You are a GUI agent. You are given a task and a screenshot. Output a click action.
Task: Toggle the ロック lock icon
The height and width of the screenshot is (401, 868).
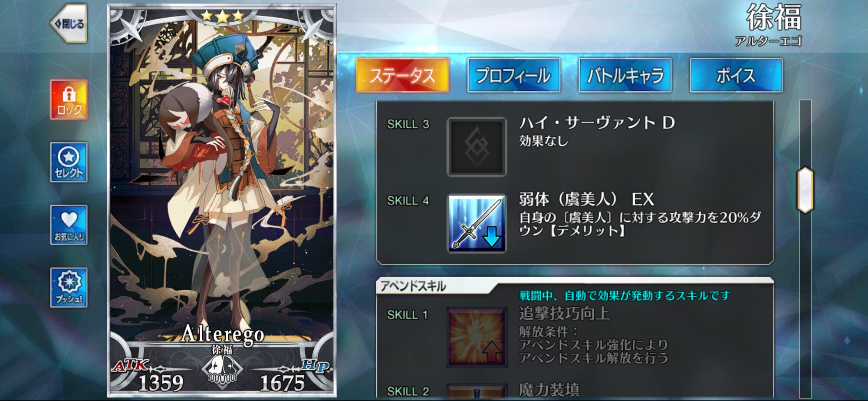[x=69, y=99]
